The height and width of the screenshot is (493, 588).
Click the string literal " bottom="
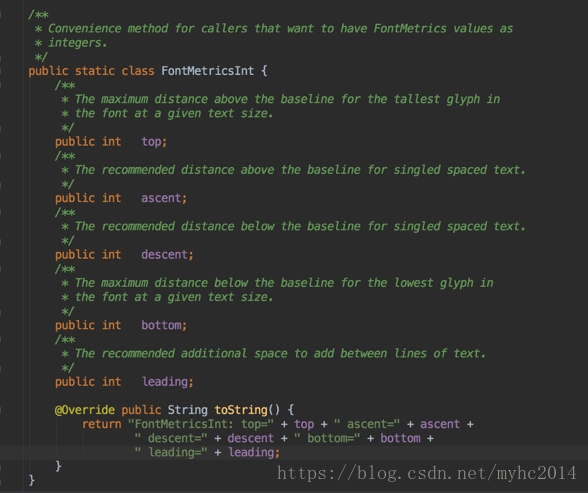click(x=327, y=438)
